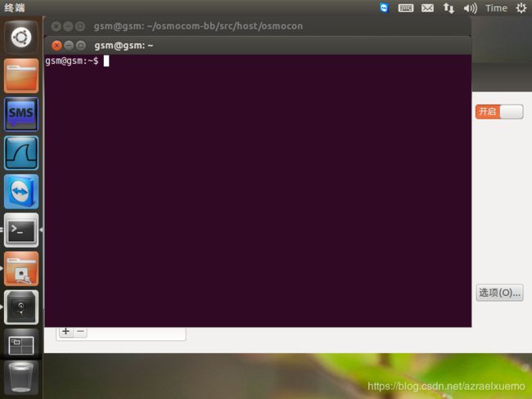The height and width of the screenshot is (399, 532).
Task: Toggle the 开启 switch off
Action: (x=499, y=112)
